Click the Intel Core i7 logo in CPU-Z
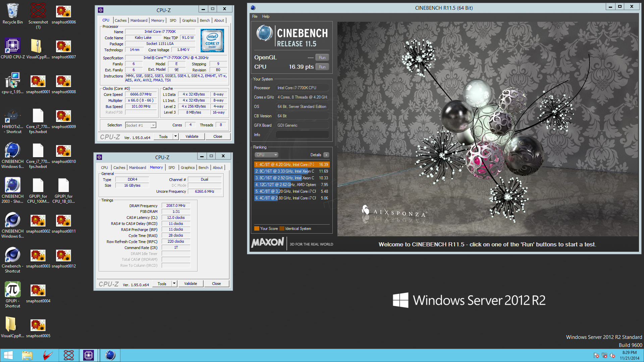The height and width of the screenshot is (362, 644). [x=212, y=41]
